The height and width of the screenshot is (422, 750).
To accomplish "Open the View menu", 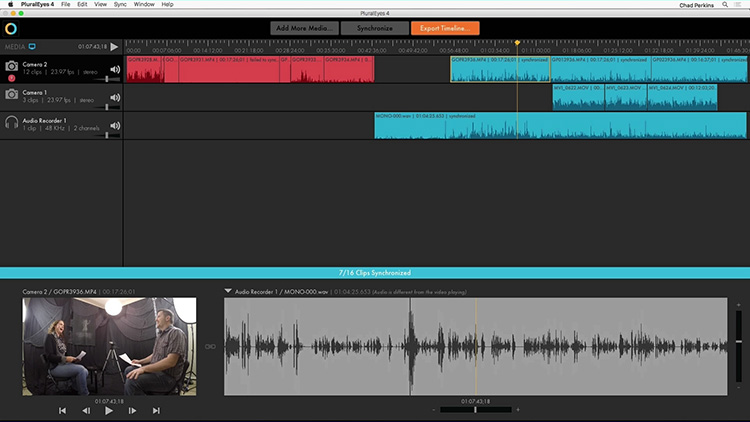I will click(x=100, y=4).
